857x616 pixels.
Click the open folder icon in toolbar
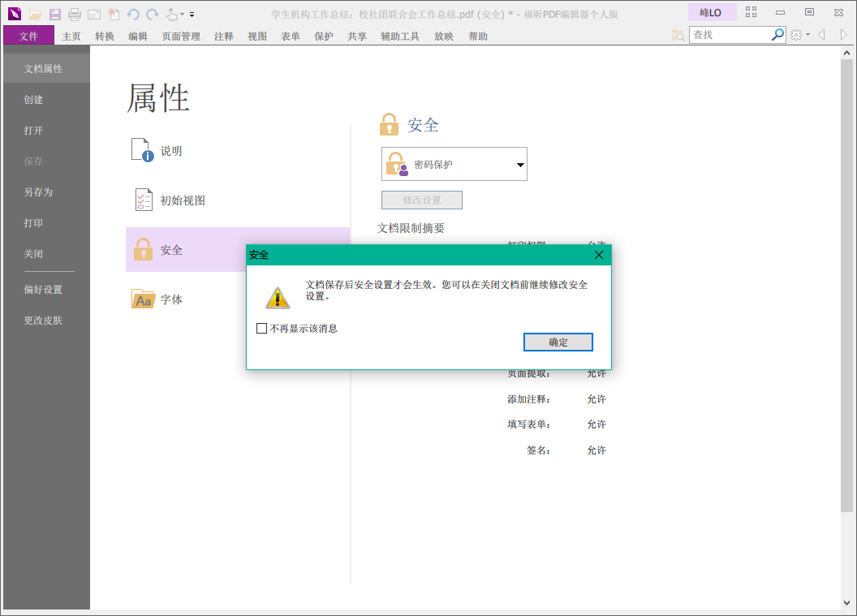point(35,15)
